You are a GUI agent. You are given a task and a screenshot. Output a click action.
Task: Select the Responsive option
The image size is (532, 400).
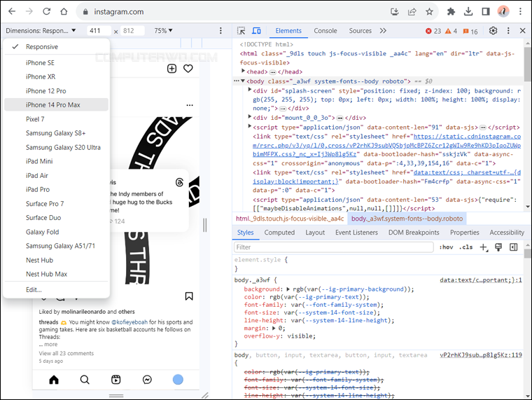tap(56, 47)
